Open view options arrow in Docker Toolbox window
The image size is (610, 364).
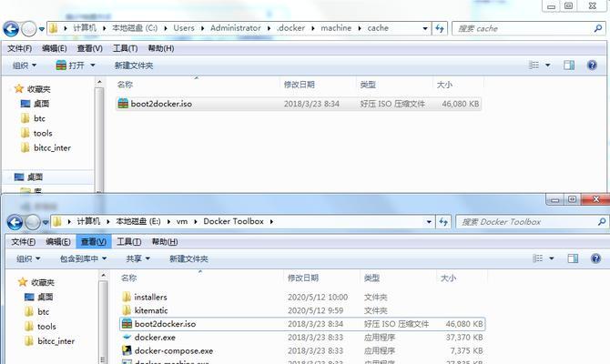pyautogui.click(x=552, y=258)
